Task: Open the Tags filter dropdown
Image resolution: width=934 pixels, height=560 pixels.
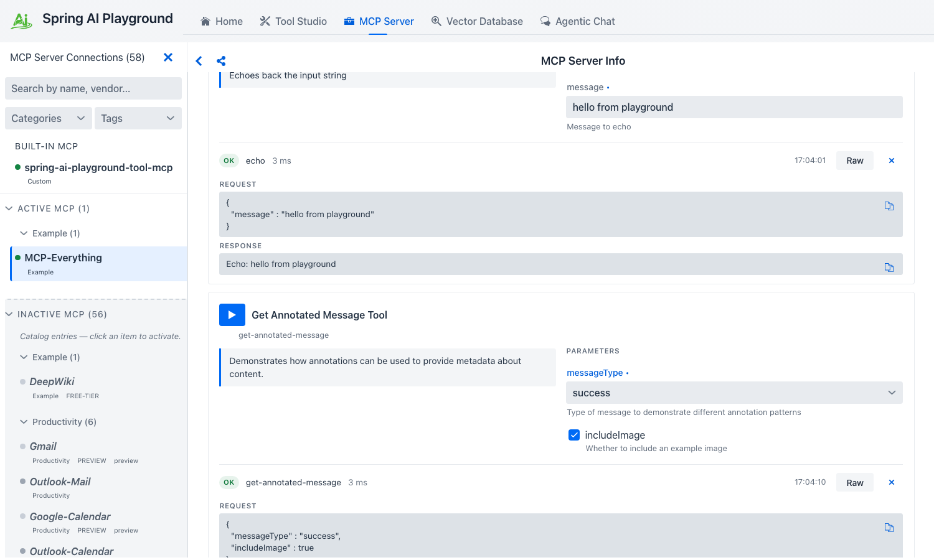Action: click(138, 118)
